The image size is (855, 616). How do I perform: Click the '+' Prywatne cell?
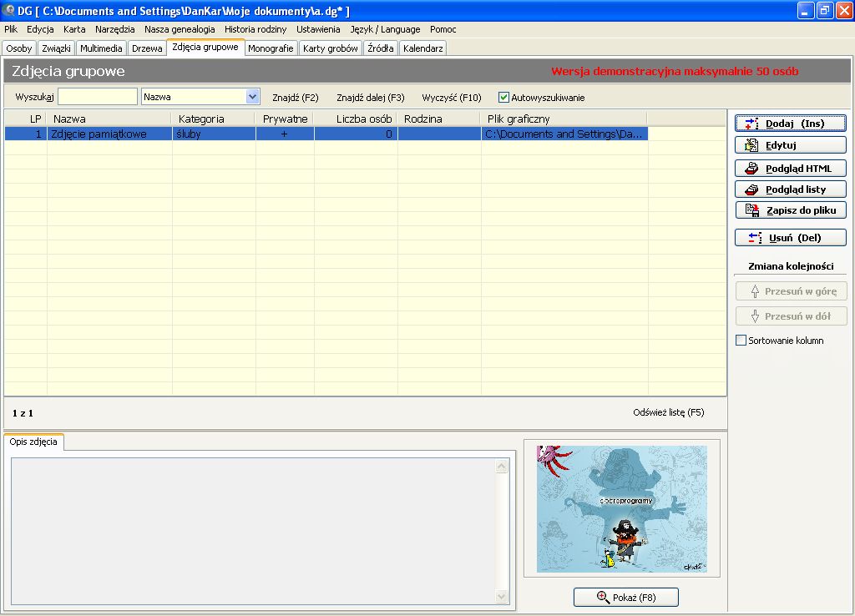285,134
